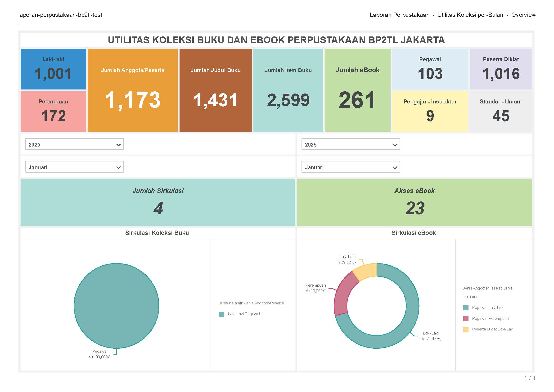Select the Perempuan 172 pink tile
Screen dimensions: 554x392
[x=53, y=111]
